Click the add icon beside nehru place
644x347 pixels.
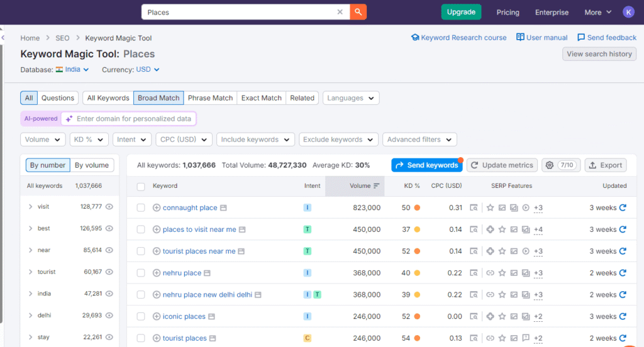tap(157, 273)
